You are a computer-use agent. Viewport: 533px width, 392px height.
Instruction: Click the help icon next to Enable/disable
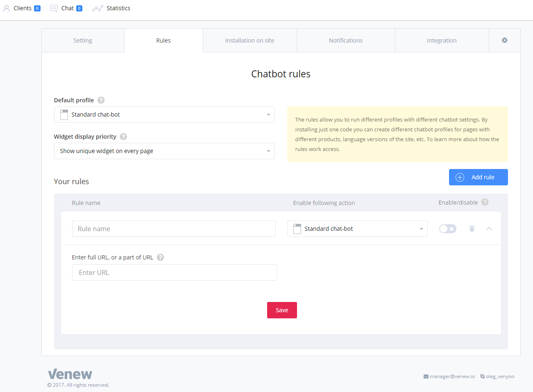tap(485, 202)
